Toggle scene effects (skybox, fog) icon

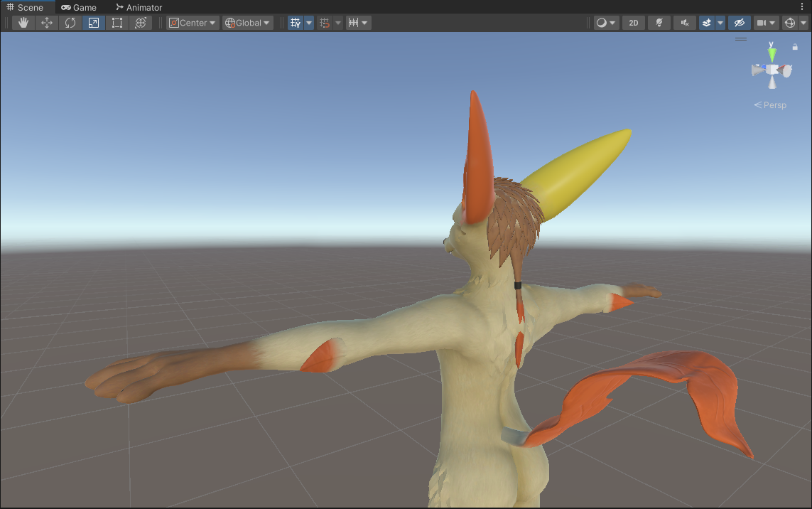coord(706,23)
